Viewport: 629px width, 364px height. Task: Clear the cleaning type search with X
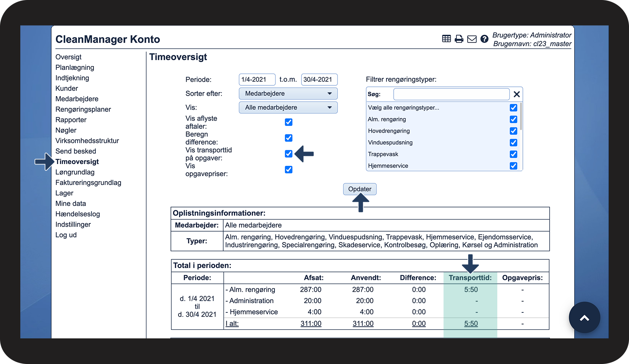[517, 94]
